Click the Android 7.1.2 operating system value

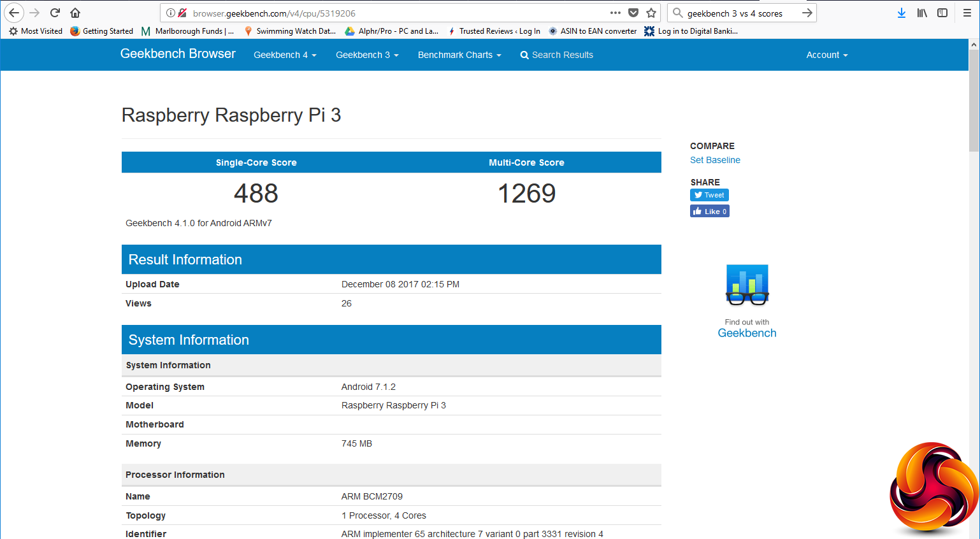368,387
